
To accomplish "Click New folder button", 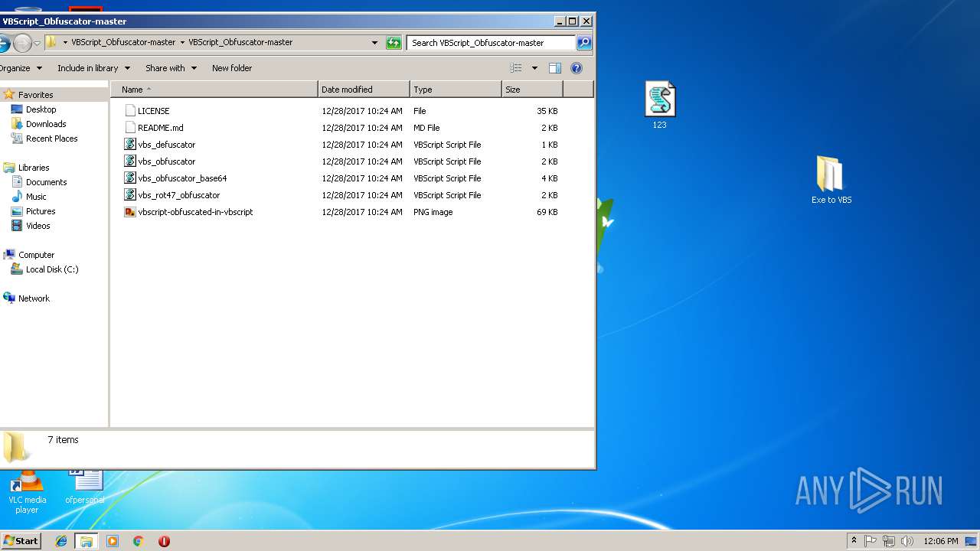I will (x=232, y=68).
